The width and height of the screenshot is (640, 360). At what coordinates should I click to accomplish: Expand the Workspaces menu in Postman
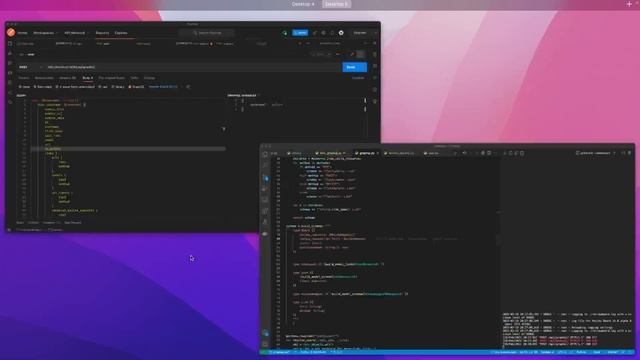[45, 33]
